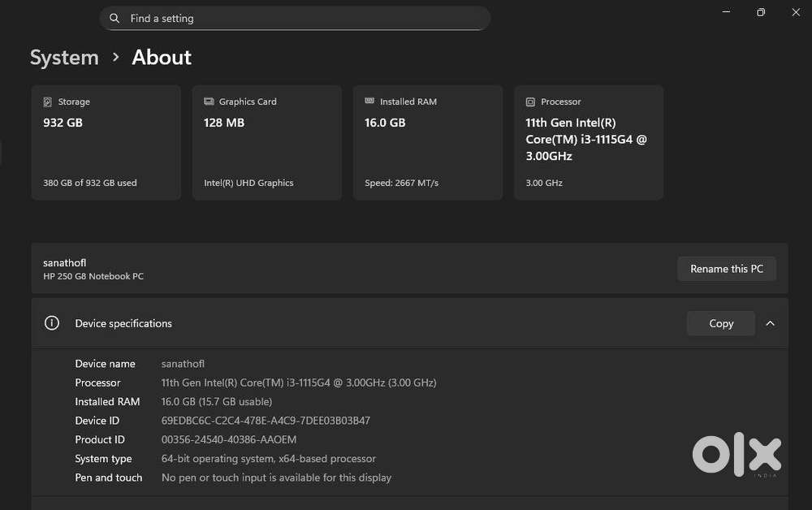The height and width of the screenshot is (510, 812).
Task: Click the Storage drive icon
Action: (48, 102)
